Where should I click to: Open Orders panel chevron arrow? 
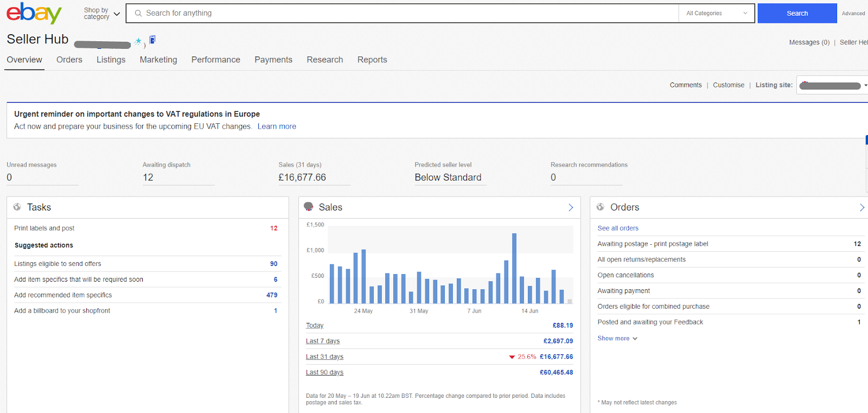click(x=862, y=207)
